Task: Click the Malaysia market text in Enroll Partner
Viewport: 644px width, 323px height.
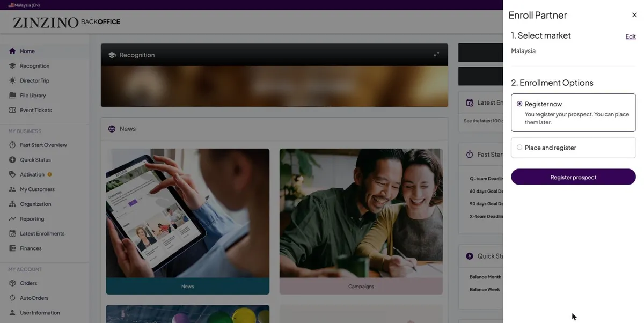Action: 523,51
